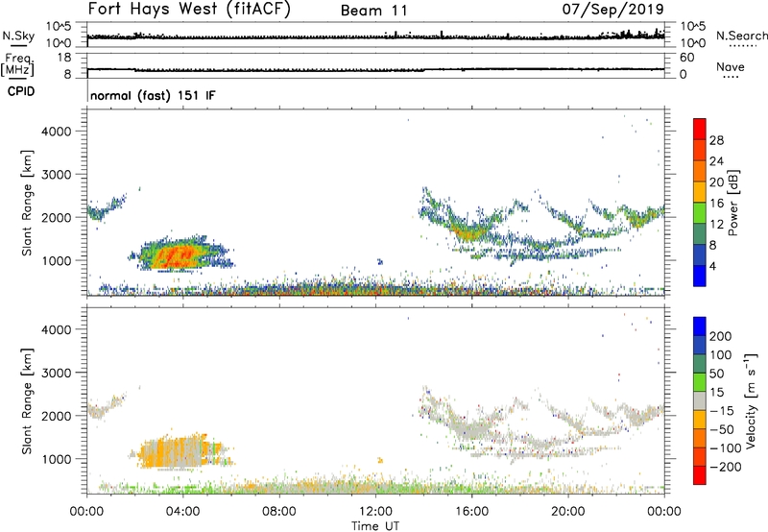
Task: Click the "-100" velocity colorbar tick
Action: [x=726, y=448]
